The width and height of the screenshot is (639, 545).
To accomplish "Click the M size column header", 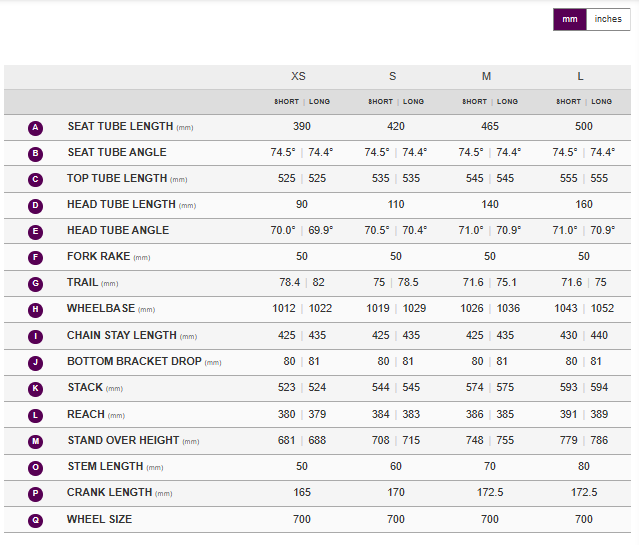I will pos(487,77).
